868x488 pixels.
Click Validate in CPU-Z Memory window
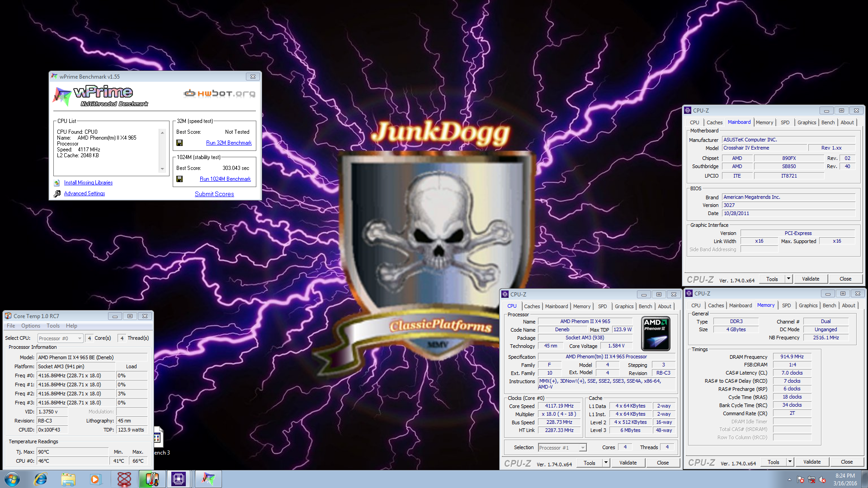pos(812,462)
